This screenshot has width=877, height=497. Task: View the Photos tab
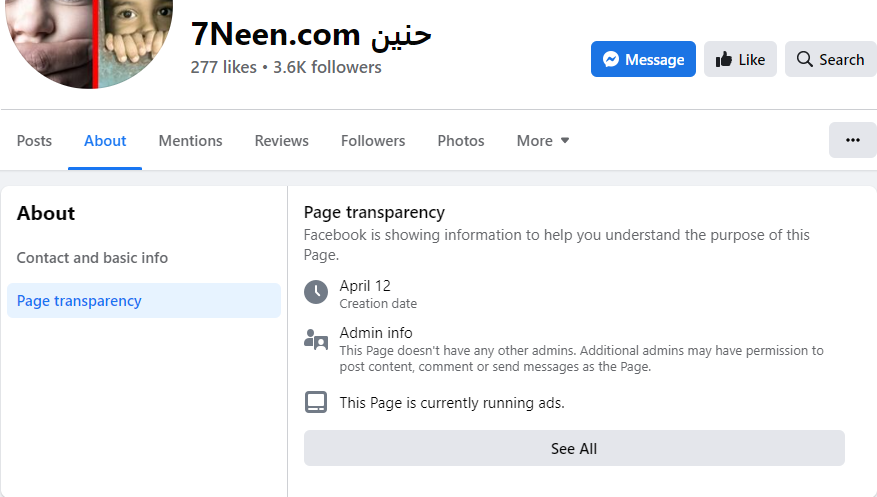click(461, 141)
